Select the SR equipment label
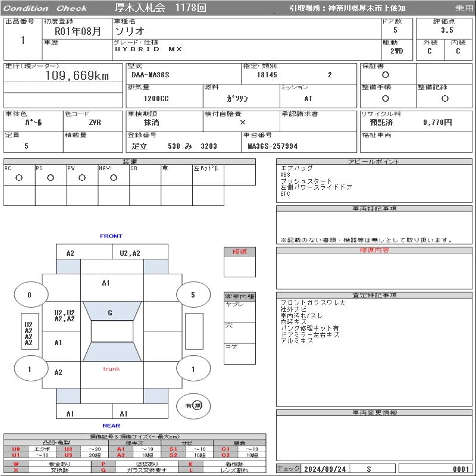 coord(134,168)
